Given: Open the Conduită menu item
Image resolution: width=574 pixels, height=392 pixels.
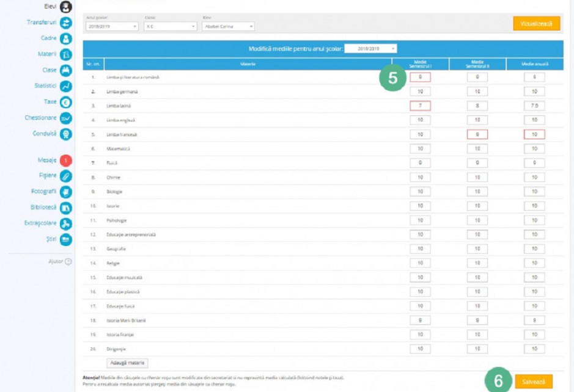Looking at the screenshot, I should tap(65, 134).
